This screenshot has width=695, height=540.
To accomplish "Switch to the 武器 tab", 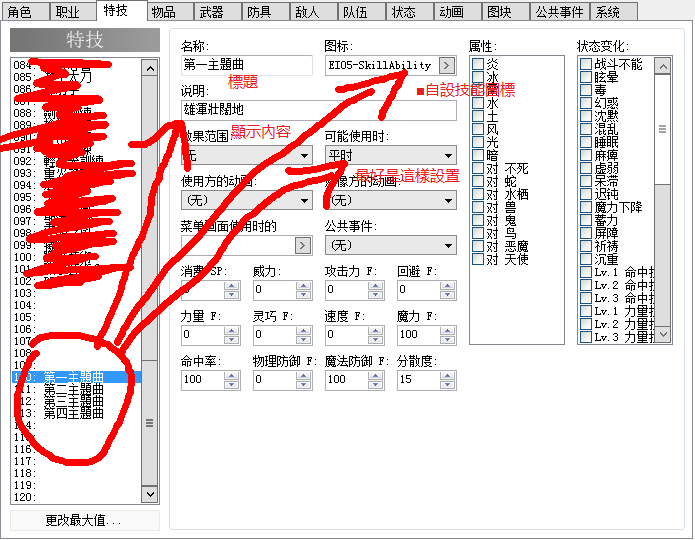I will [x=217, y=12].
